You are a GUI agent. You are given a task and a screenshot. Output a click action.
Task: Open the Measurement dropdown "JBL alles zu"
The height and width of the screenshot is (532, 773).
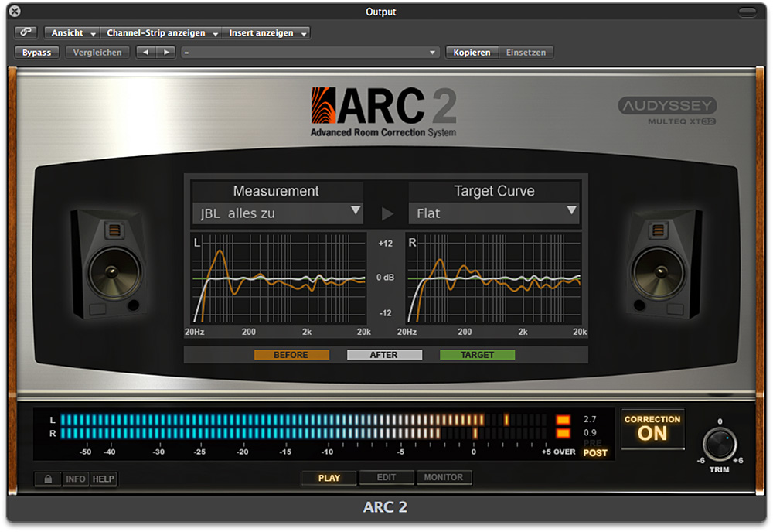[278, 213]
